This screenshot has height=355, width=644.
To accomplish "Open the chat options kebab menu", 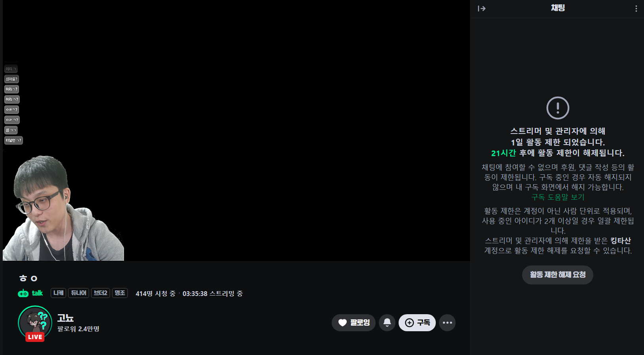I will point(636,8).
